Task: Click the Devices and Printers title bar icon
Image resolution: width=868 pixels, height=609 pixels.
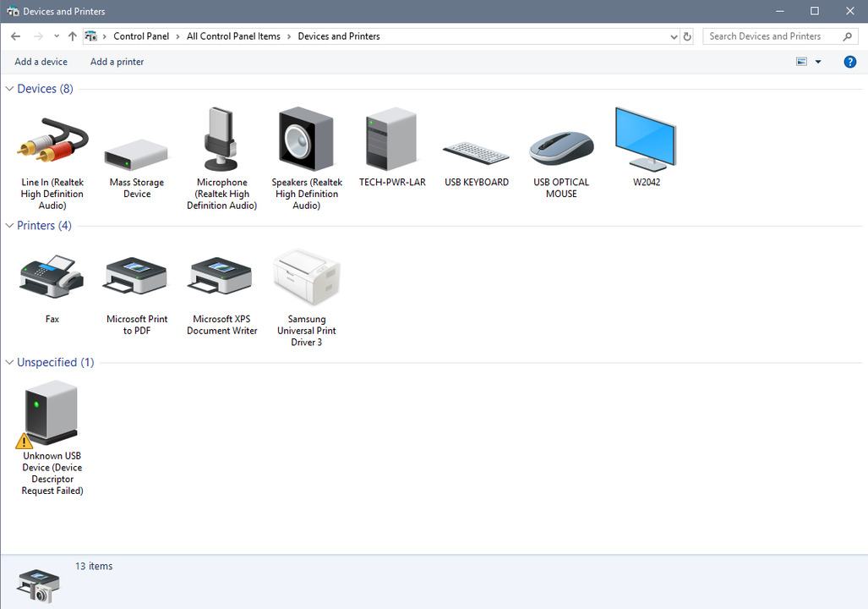Action: pos(13,11)
